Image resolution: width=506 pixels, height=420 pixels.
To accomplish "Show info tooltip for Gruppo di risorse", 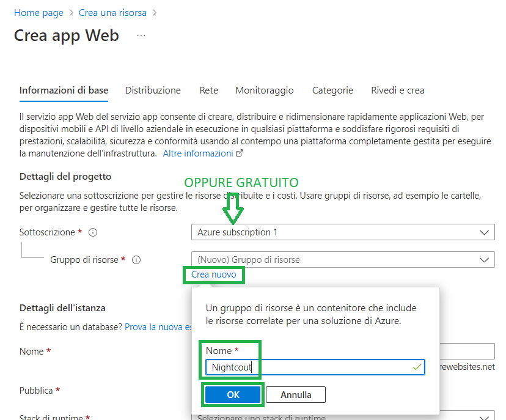I will click(x=136, y=260).
